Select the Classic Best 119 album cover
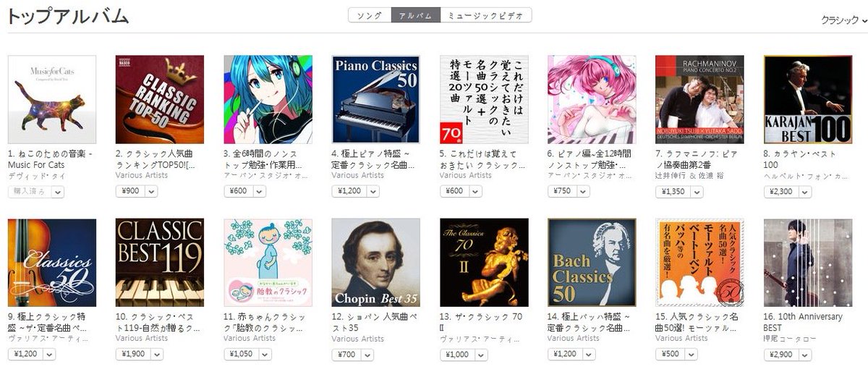Screen dimensions: 868x372 160,263
